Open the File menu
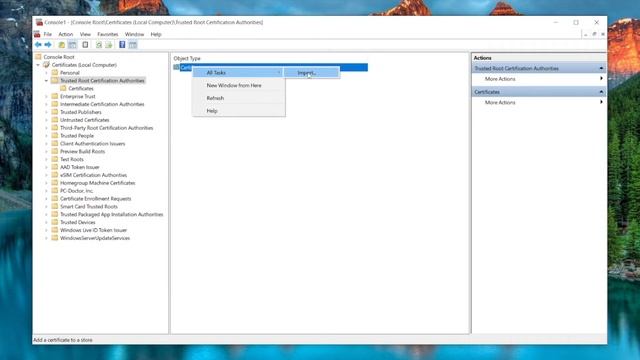Viewport: 640px width, 360px height. 48,34
